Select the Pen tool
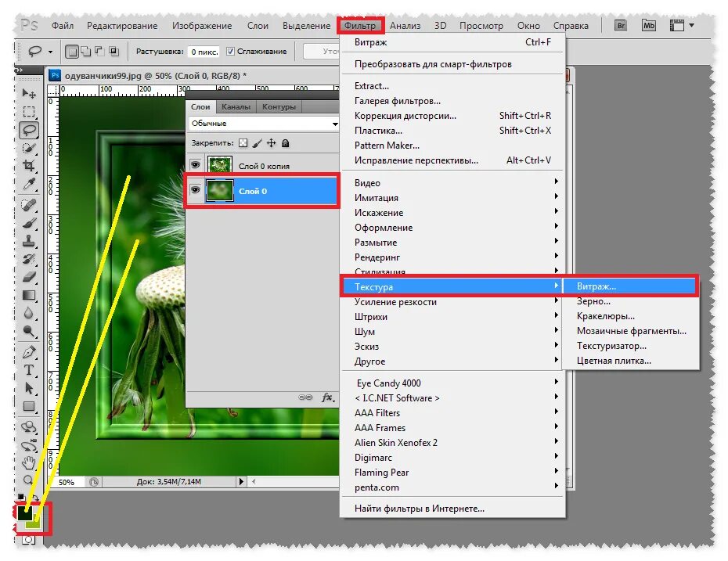This screenshot has height=561, width=728. point(29,352)
